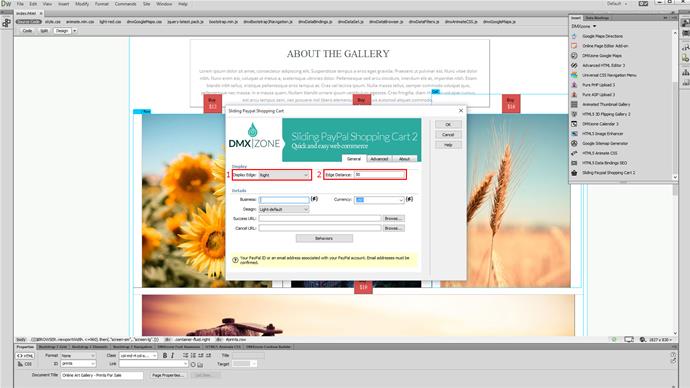This screenshot has height=388, width=690.
Task: Click Google Sitemap Generator icon
Action: (574, 143)
